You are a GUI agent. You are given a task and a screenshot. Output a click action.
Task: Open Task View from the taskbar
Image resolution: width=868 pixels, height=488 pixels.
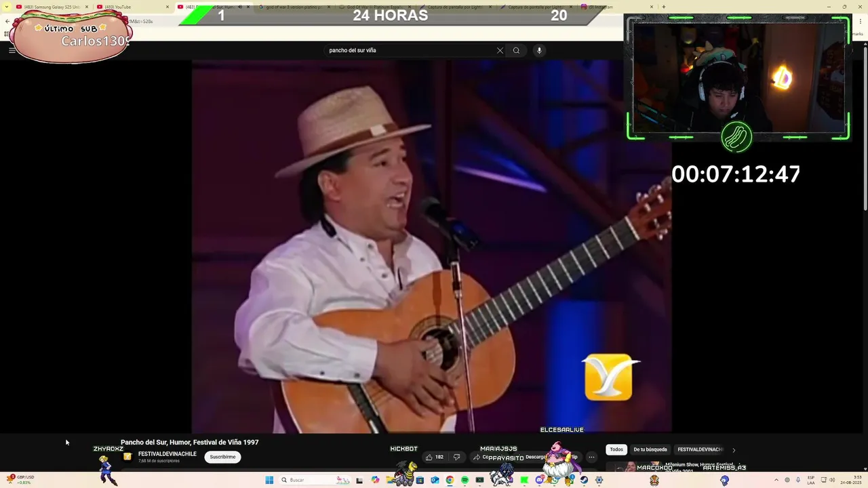tap(359, 480)
